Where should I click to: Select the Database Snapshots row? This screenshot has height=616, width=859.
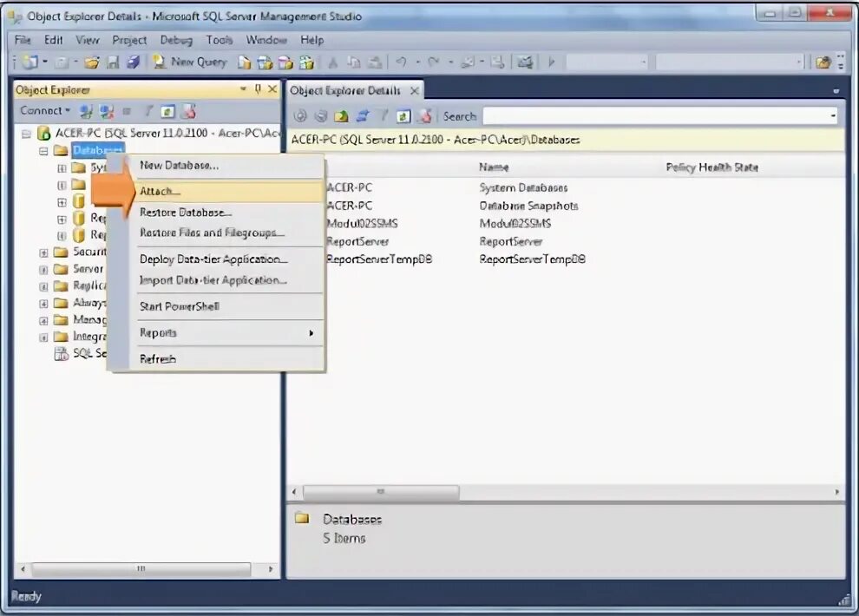pos(528,206)
